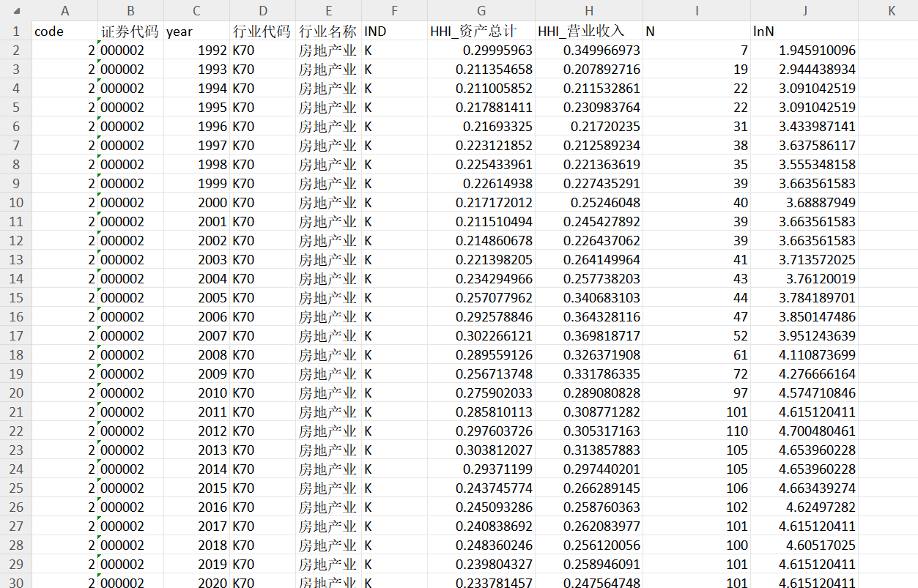Select cell with value 0.239804327

[481, 565]
